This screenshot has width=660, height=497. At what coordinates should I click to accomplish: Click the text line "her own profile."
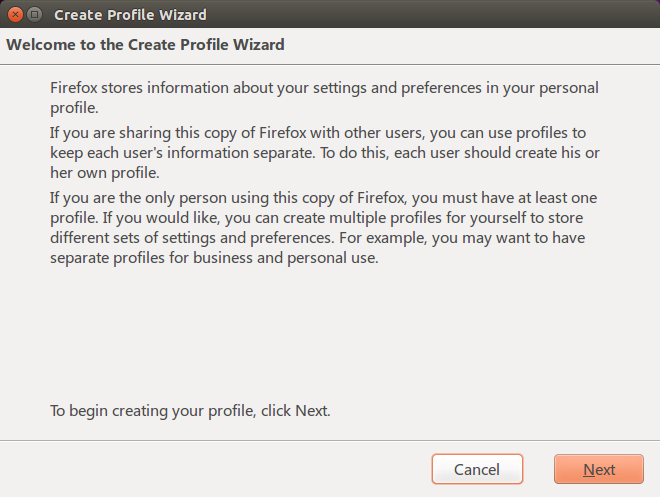pyautogui.click(x=105, y=173)
